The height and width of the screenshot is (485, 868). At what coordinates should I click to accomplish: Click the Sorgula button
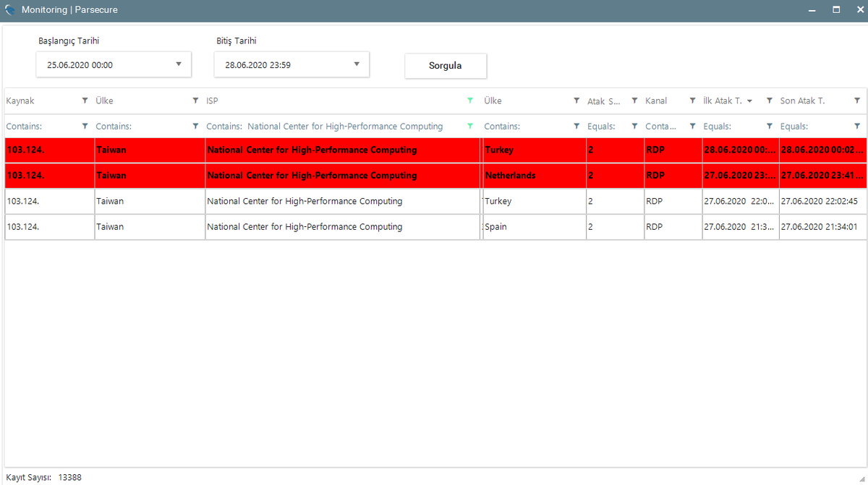[446, 66]
